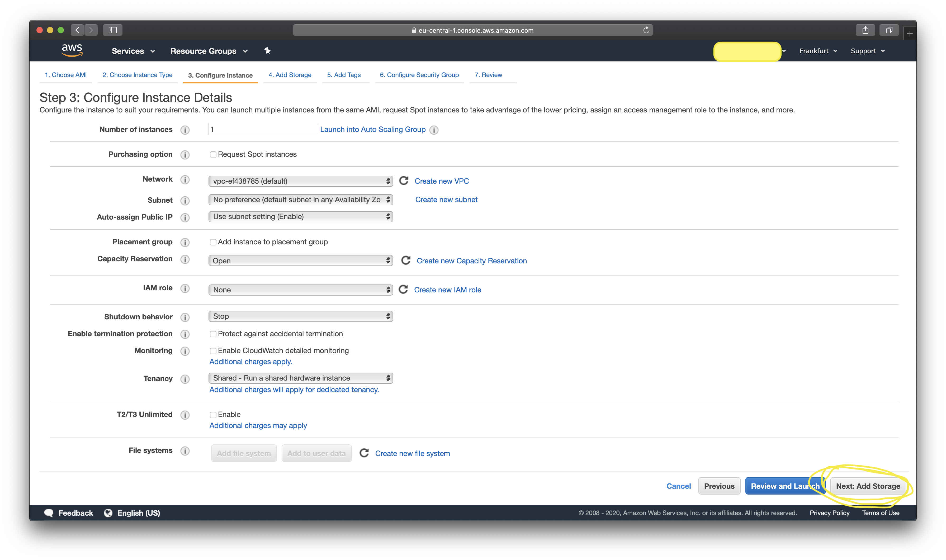The height and width of the screenshot is (560, 946).
Task: Click the Previous button
Action: tap(719, 486)
